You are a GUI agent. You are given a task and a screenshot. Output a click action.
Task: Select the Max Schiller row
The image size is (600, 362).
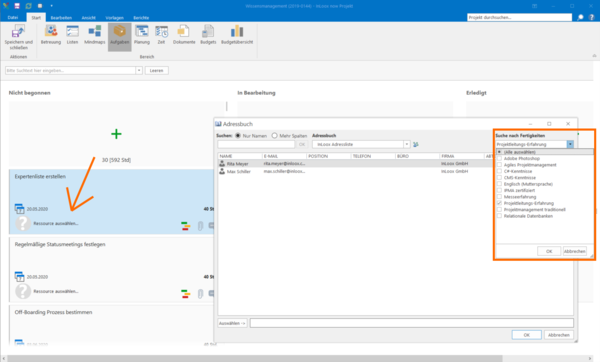tap(355, 171)
